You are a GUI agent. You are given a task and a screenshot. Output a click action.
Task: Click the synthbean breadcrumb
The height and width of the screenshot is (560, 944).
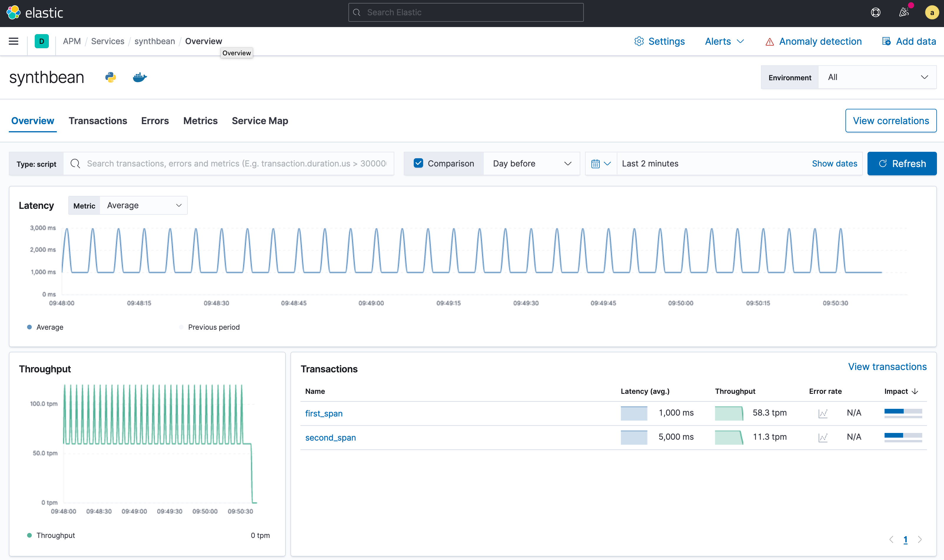coord(155,41)
